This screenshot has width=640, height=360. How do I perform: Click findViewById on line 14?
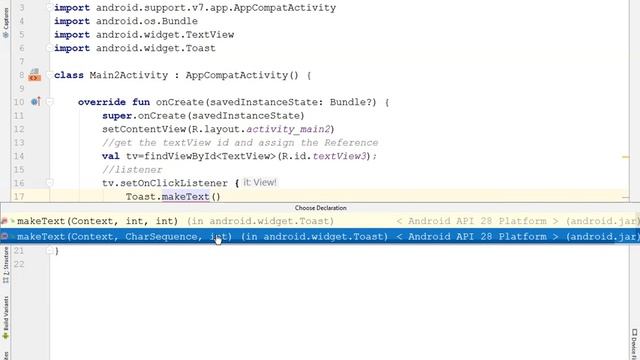pyautogui.click(x=180, y=156)
